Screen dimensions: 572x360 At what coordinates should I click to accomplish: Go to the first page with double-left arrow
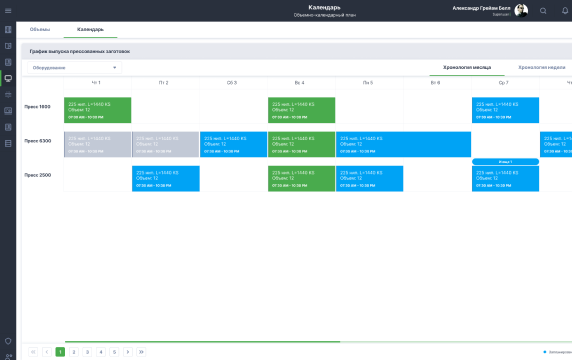33,352
